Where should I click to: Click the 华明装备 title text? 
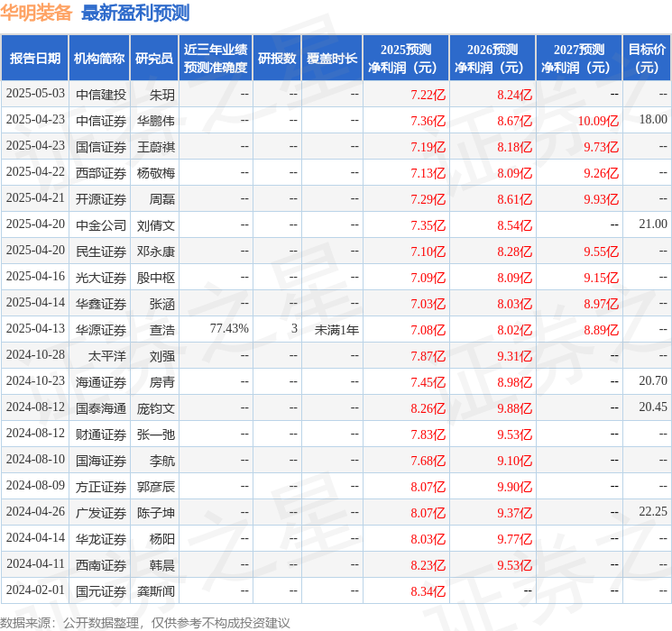click(x=36, y=13)
